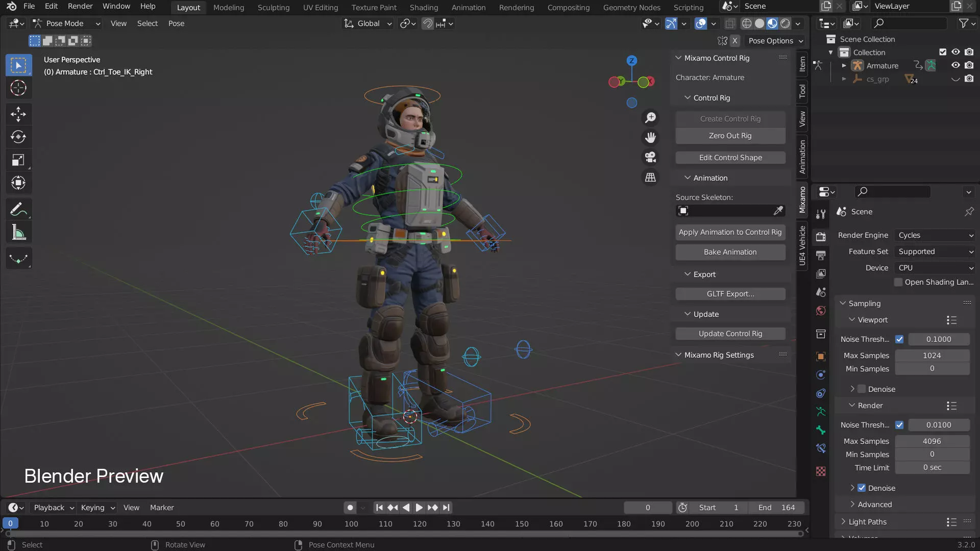Open the Pose menu in viewport header

point(176,23)
